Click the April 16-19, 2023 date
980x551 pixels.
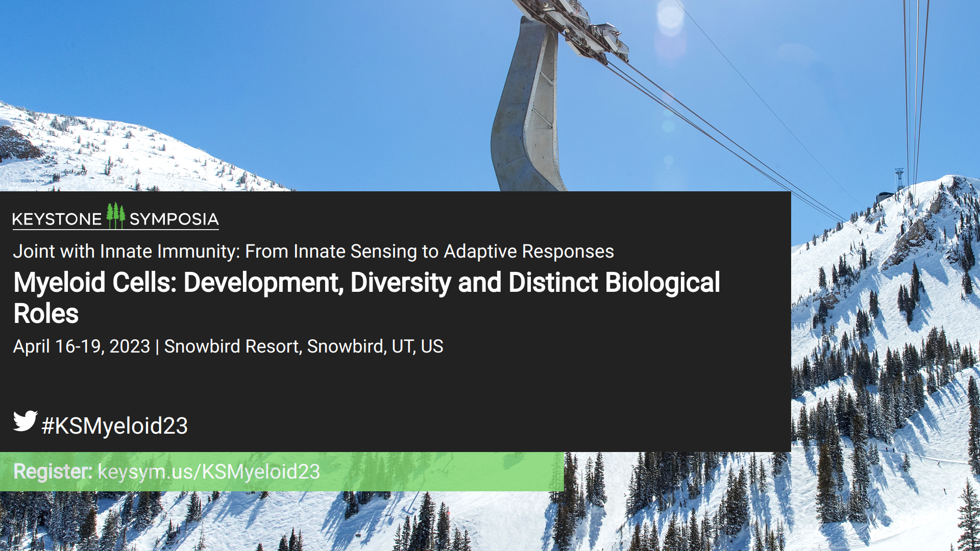pos(81,346)
